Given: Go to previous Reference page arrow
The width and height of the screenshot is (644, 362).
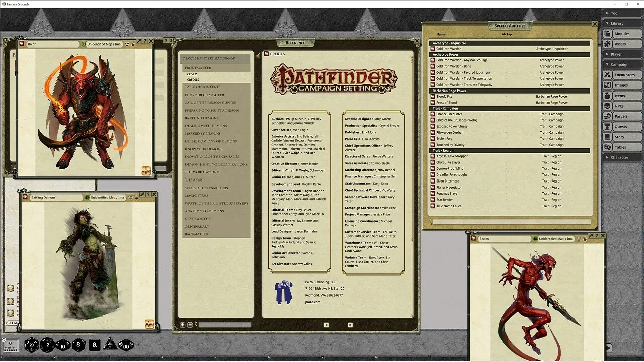Looking at the screenshot, I should click(326, 325).
